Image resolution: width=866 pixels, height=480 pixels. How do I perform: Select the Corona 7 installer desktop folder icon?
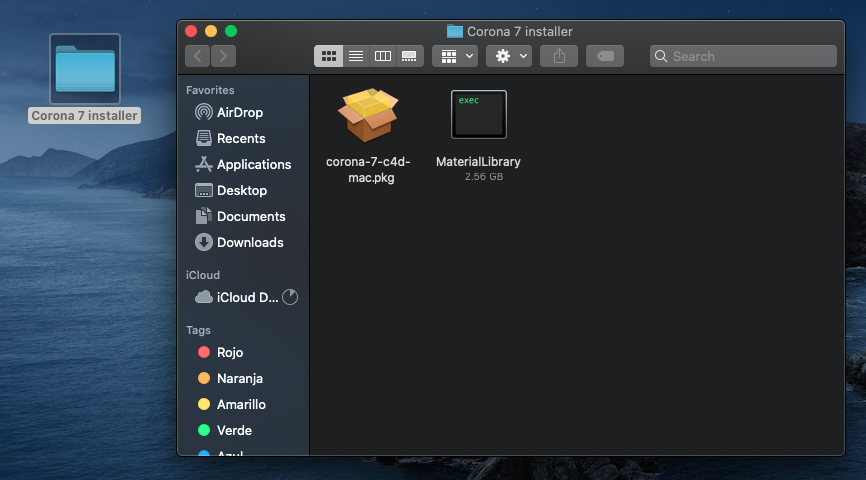(85, 69)
